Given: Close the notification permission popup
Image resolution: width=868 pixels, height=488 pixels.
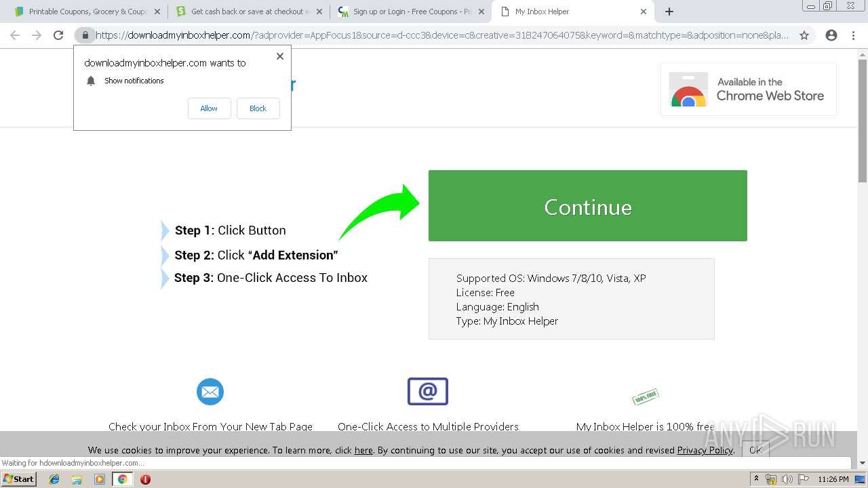Looking at the screenshot, I should click(x=280, y=56).
